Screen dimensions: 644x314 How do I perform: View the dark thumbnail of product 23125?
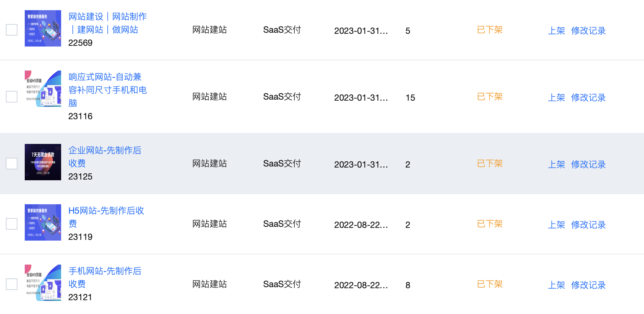point(43,162)
